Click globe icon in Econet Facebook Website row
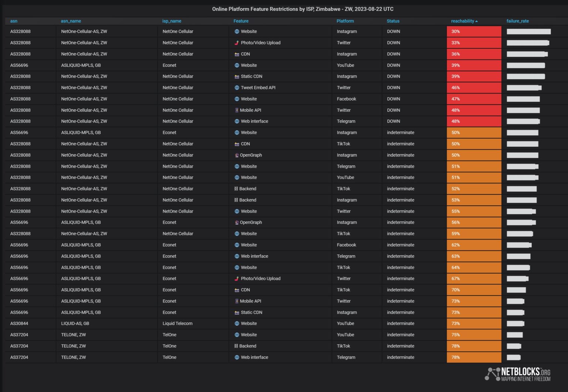 point(237,245)
